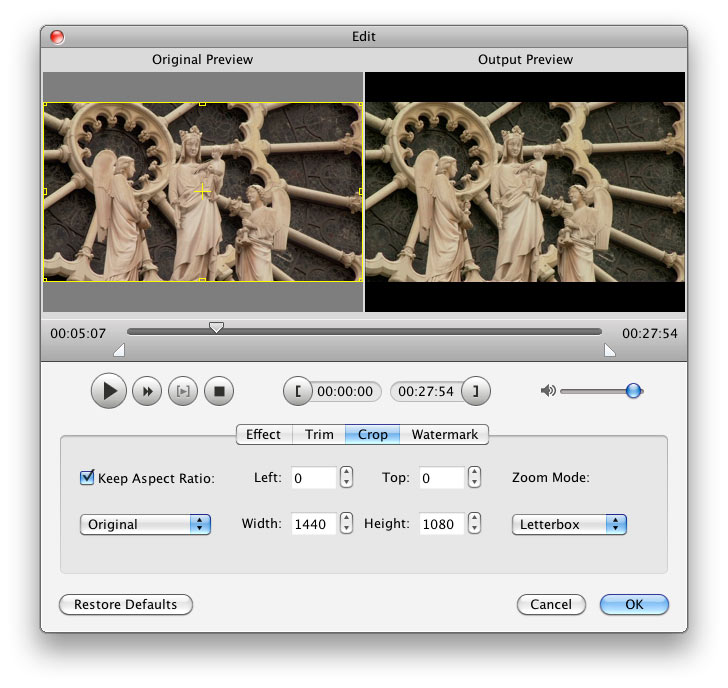Screen dimensions: 728x688
Task: Click the timeline playhead marker
Action: [x=216, y=327]
